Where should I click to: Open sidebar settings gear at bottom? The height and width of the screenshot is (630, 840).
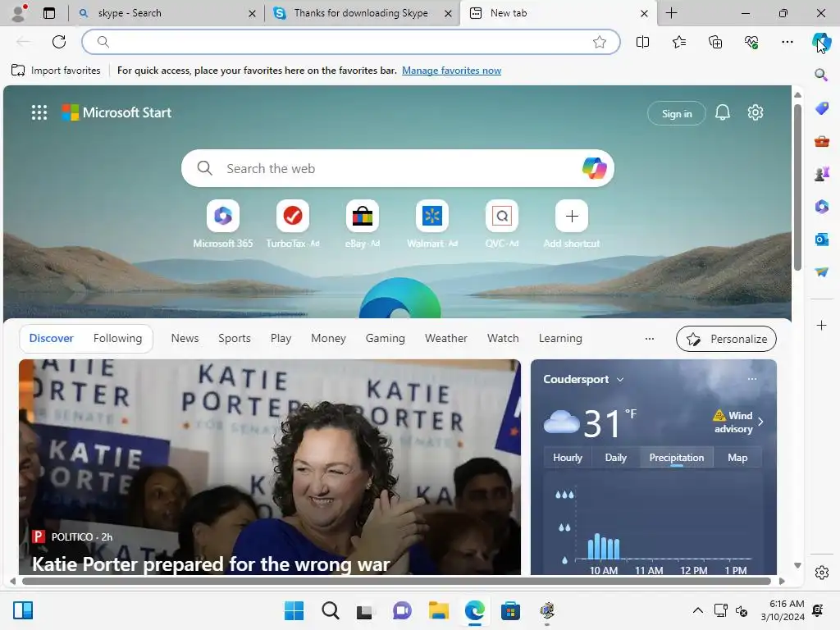pos(821,573)
